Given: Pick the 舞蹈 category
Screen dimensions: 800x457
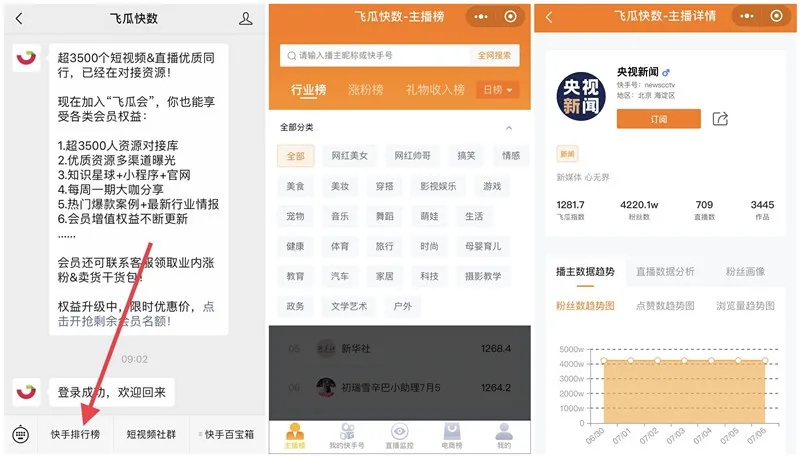Looking at the screenshot, I should click(385, 216).
